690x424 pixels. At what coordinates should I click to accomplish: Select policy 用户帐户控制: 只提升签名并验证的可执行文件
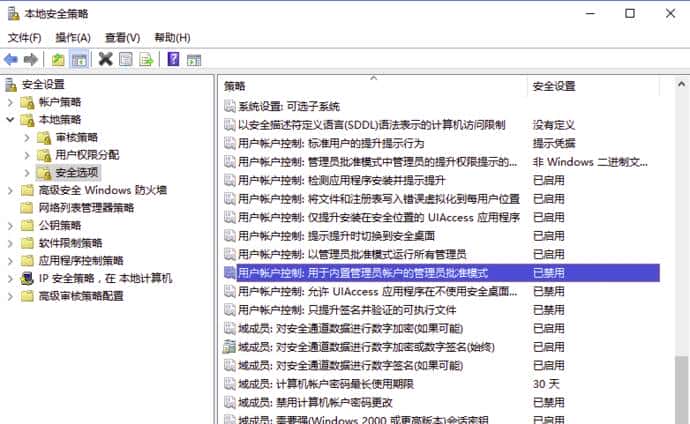pyautogui.click(x=347, y=310)
